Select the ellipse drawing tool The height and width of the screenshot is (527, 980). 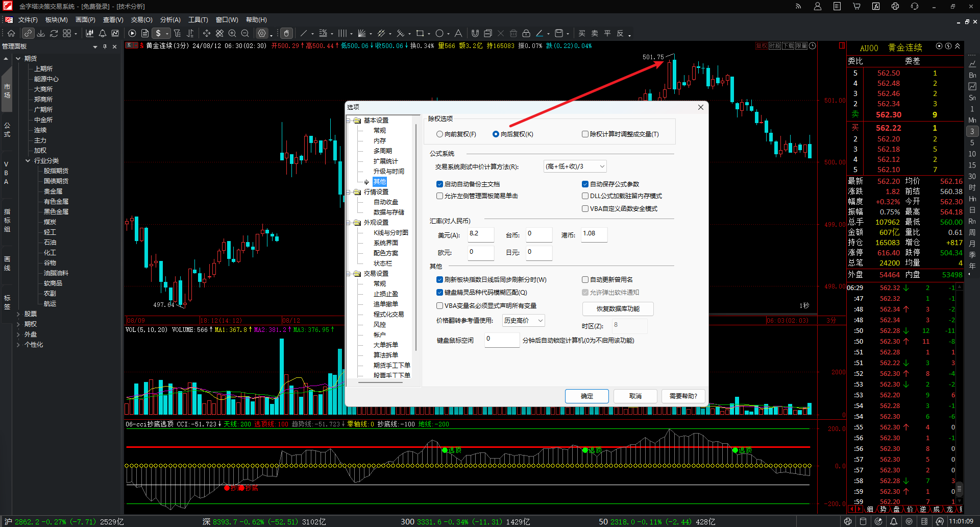tap(439, 33)
